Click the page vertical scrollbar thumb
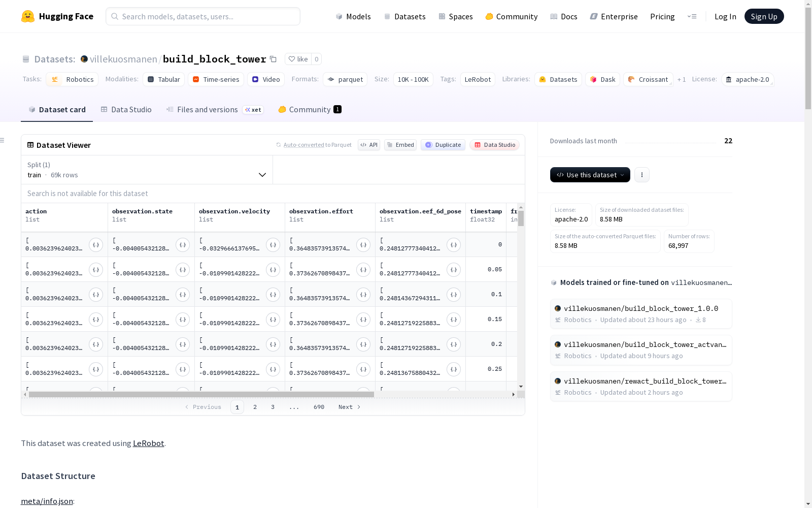 tap(808, 58)
